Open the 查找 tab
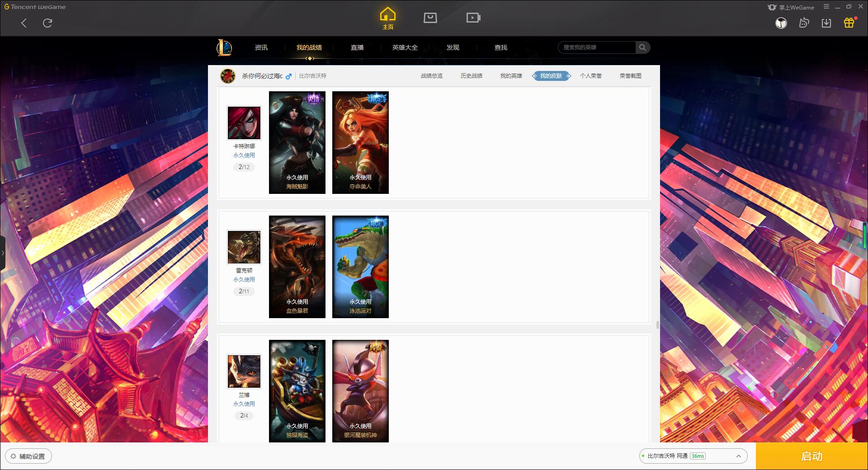Image resolution: width=868 pixels, height=470 pixels. (x=501, y=47)
